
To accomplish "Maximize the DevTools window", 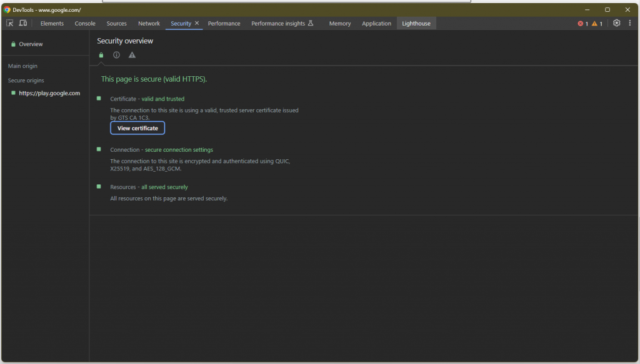I will click(607, 9).
